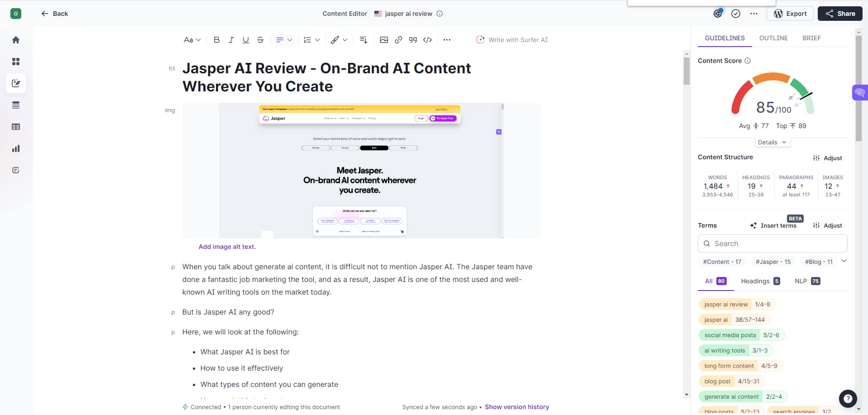Image resolution: width=868 pixels, height=415 pixels.
Task: Insert a blockquote
Action: coord(412,40)
